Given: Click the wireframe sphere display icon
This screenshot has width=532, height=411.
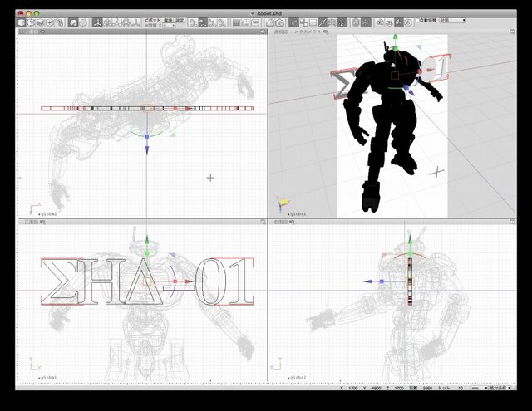Looking at the screenshot, I should [83, 22].
